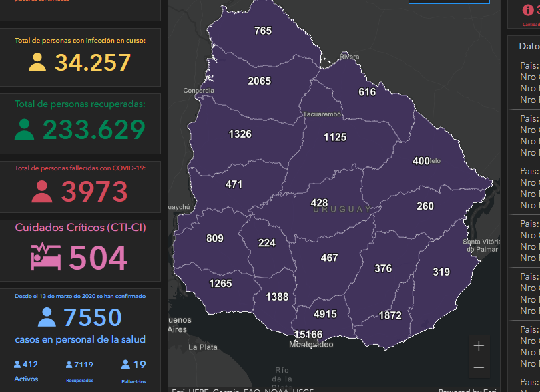This screenshot has width=540, height=392.
Task: Select the map department labeled 319
Action: [x=441, y=272]
